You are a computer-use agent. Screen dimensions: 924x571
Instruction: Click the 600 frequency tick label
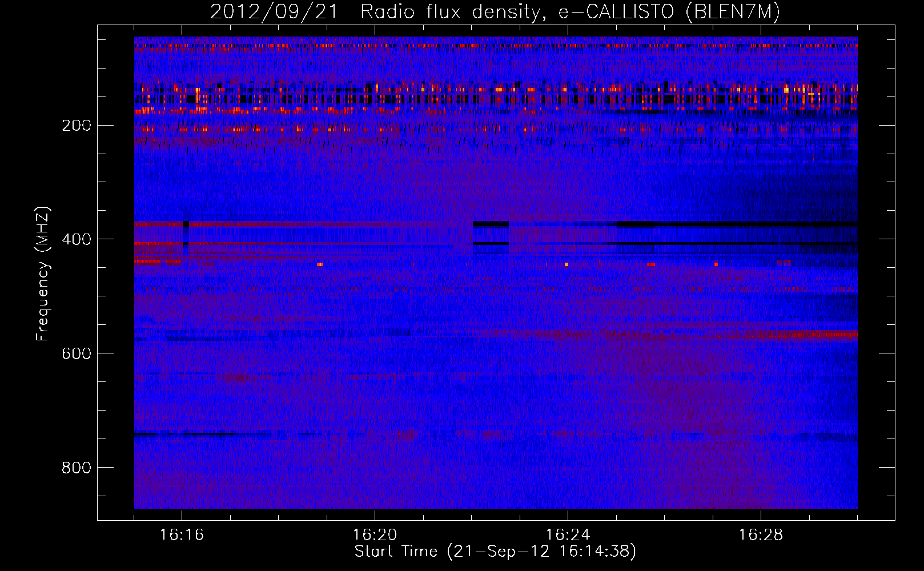tap(77, 353)
